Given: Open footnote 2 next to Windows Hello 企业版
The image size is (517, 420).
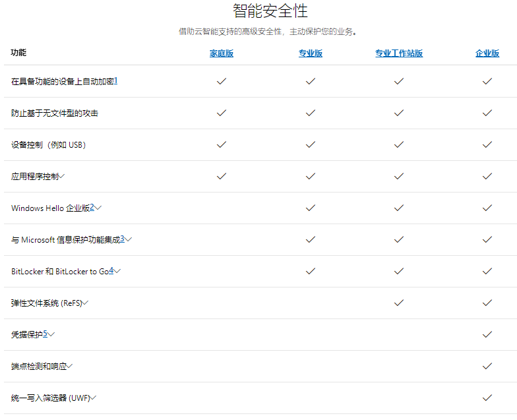Looking at the screenshot, I should [x=92, y=207].
